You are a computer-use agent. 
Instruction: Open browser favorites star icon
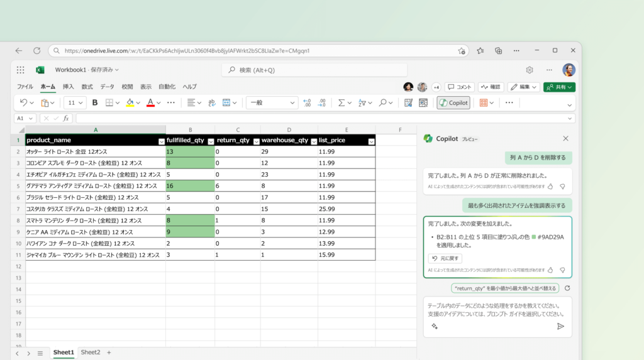pyautogui.click(x=480, y=50)
